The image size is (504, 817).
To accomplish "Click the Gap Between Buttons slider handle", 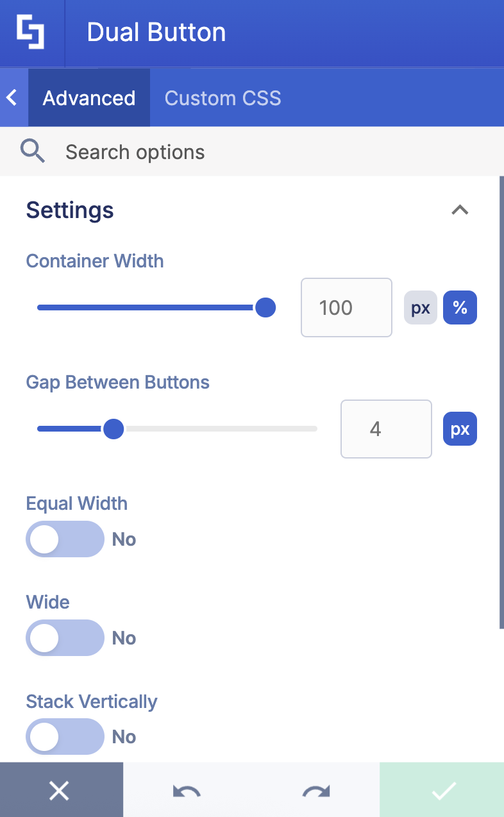I will coord(113,428).
